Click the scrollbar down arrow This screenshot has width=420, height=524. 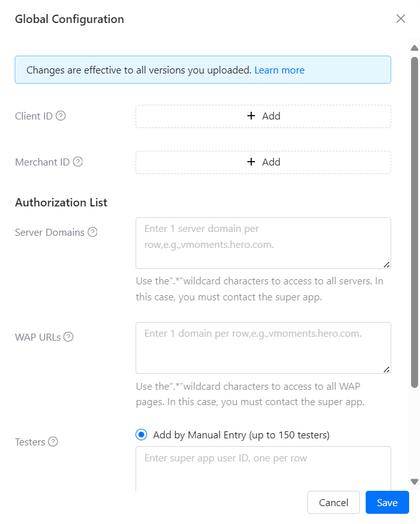click(x=414, y=482)
